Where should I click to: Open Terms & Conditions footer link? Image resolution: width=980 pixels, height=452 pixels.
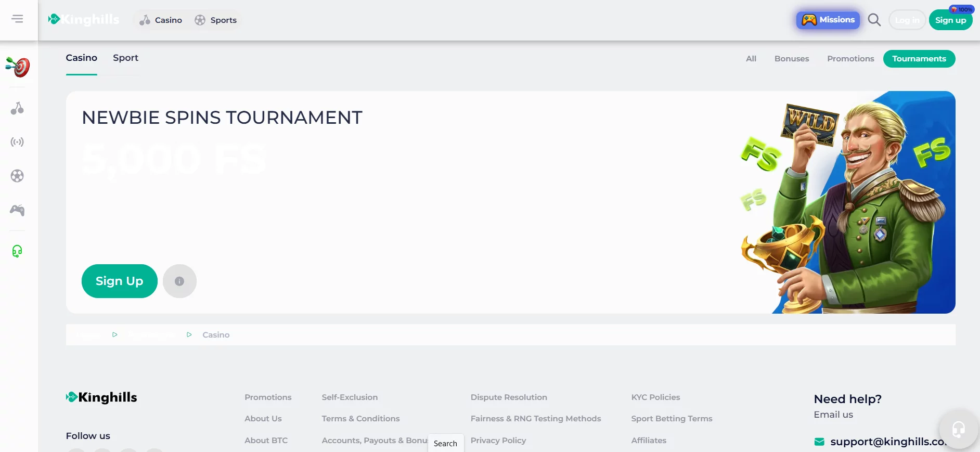pyautogui.click(x=360, y=419)
